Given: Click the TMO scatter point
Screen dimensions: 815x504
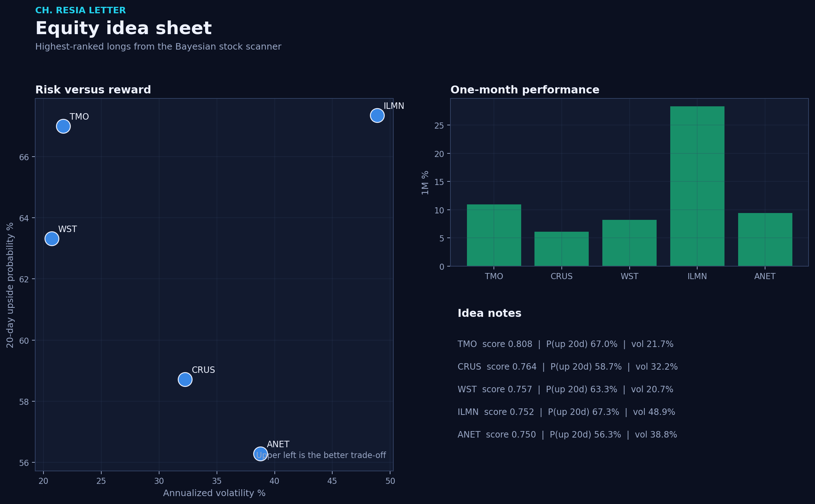Looking at the screenshot, I should (x=63, y=126).
